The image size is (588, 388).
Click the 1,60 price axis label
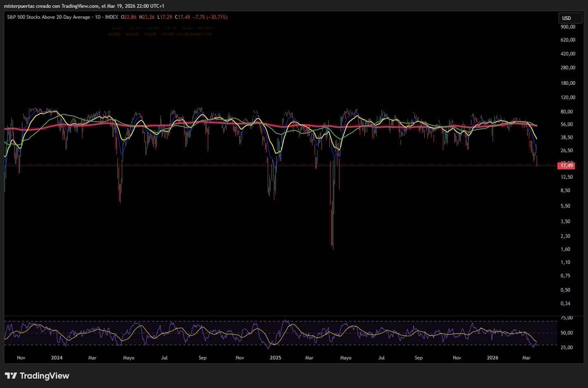[x=566, y=249]
